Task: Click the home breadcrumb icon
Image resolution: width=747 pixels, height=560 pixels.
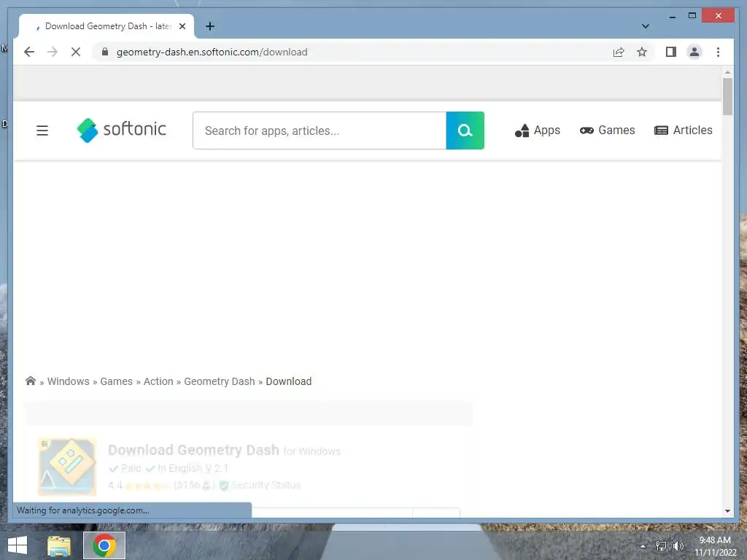Action: pos(31,381)
